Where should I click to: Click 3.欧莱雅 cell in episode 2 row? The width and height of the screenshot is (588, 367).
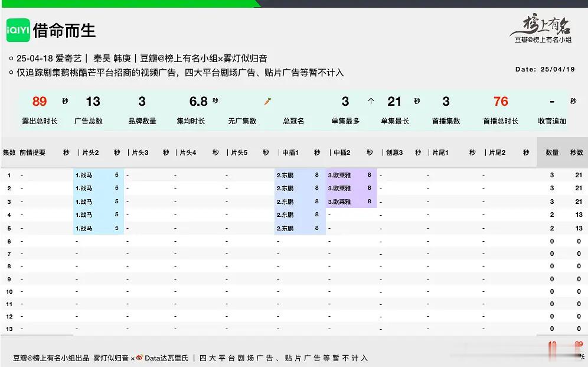[339, 188]
